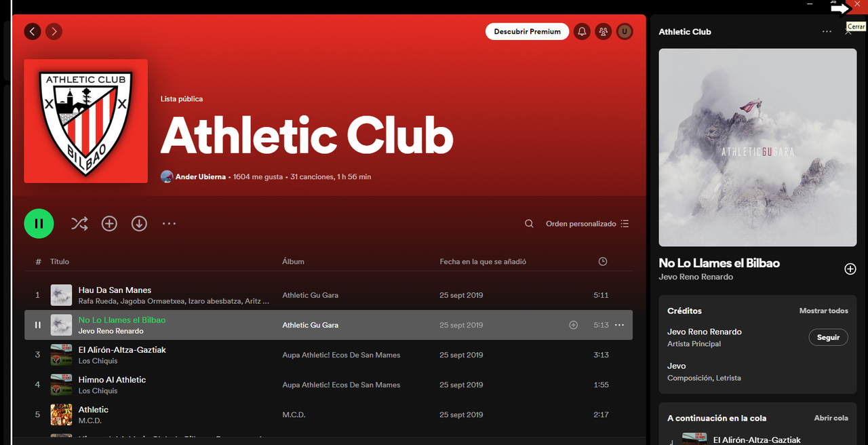Screen dimensions: 868x445
Task: Select the track Himno Al Athletic
Action: coord(112,380)
